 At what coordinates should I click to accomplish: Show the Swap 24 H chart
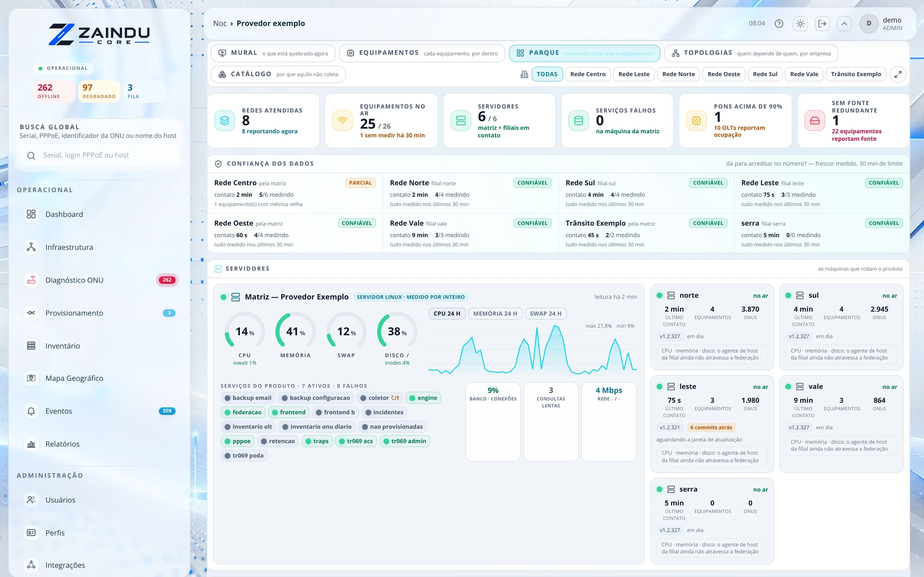click(546, 313)
